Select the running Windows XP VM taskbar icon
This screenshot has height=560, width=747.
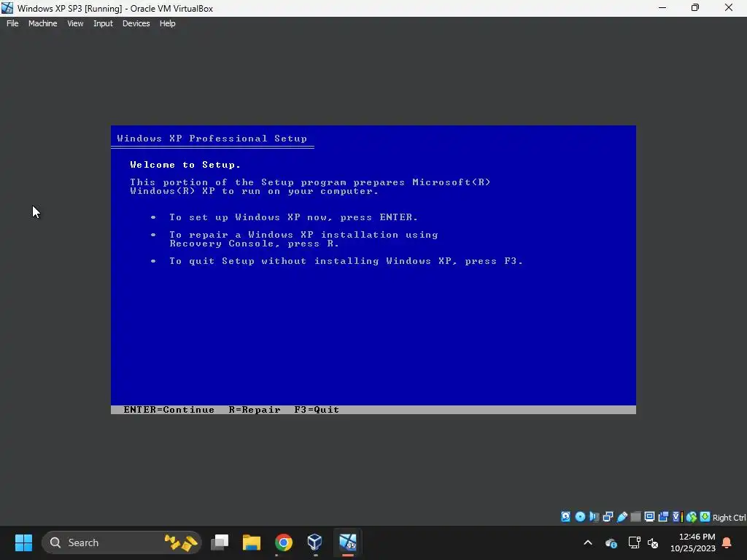click(x=348, y=542)
